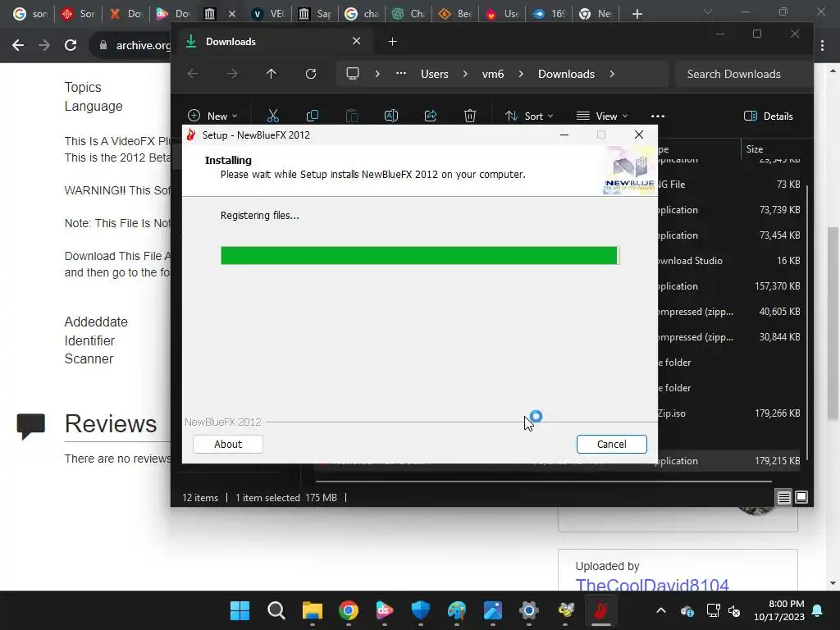
Task: Open a new Chrome tab with plus
Action: click(x=637, y=14)
